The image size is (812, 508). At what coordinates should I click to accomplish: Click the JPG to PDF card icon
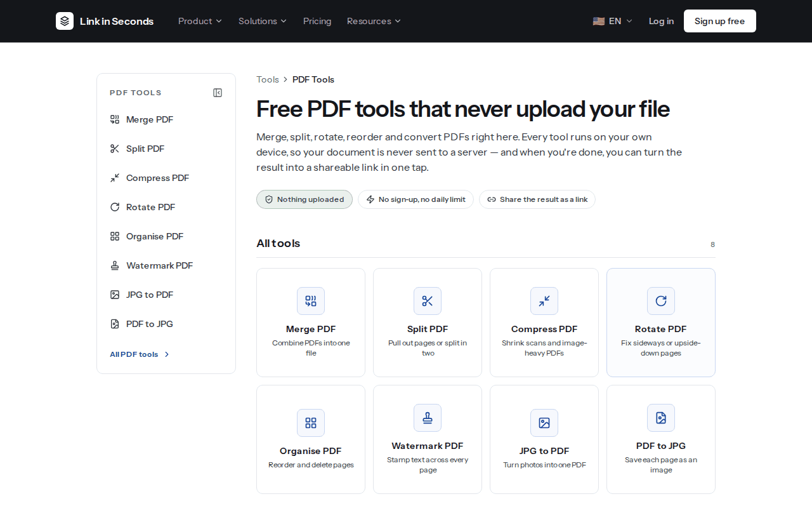[544, 423]
